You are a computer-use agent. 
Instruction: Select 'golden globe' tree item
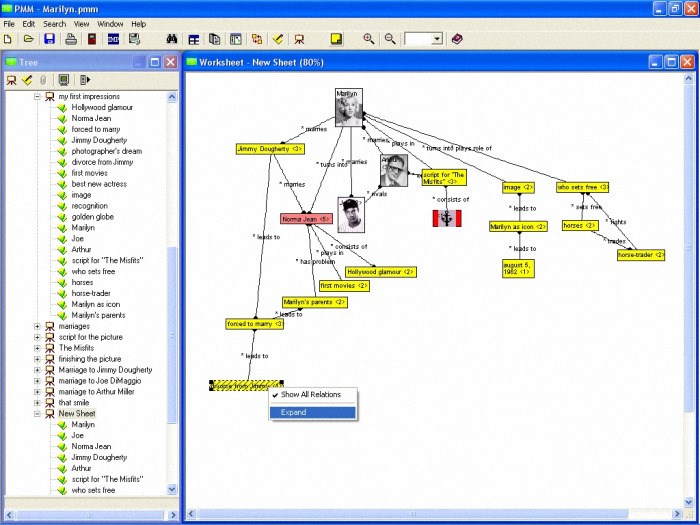[92, 217]
